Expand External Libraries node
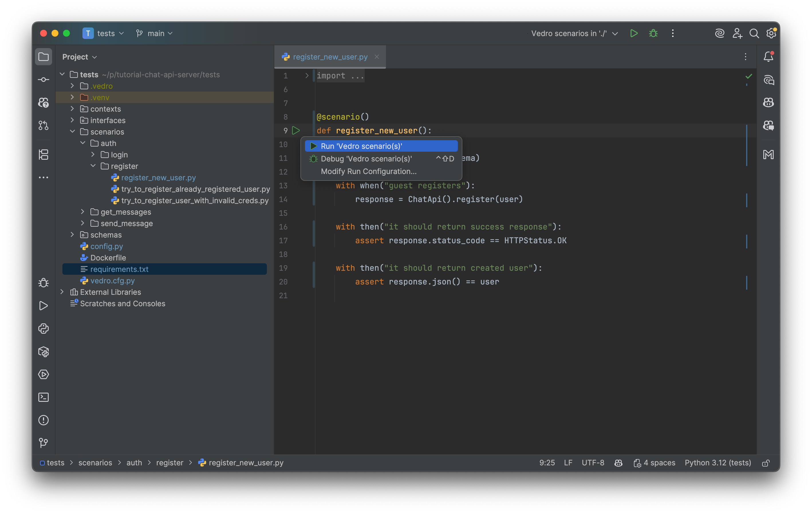The image size is (812, 514). (x=62, y=292)
